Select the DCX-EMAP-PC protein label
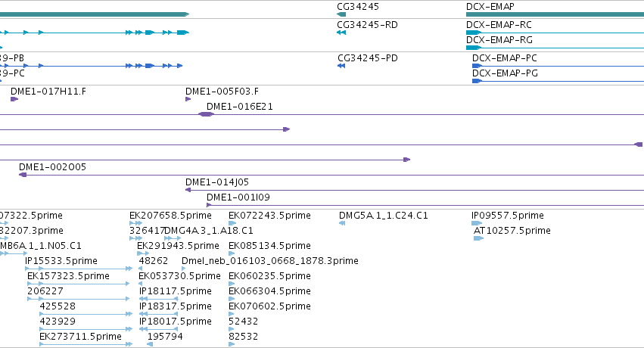This screenshot has width=644, height=348. point(504,57)
